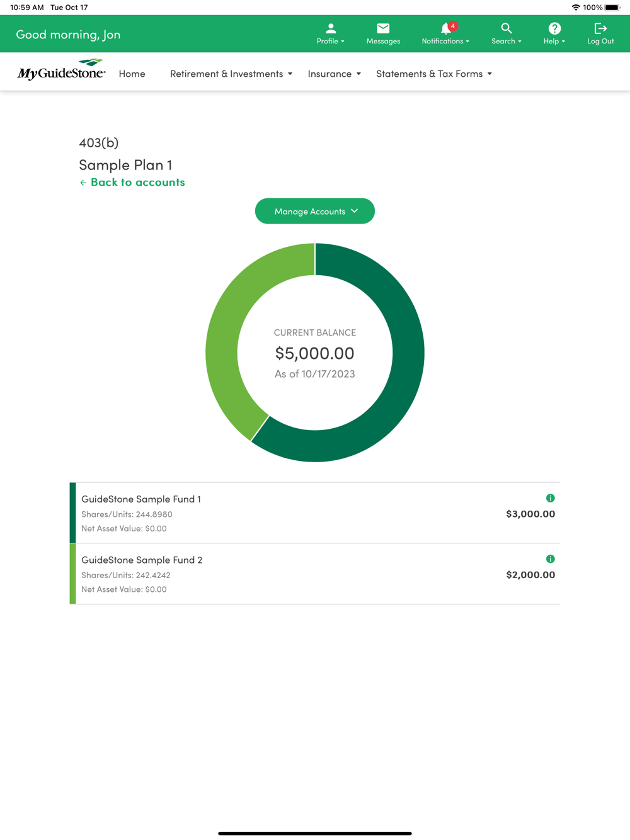This screenshot has width=630, height=840.
Task: Tap the 10:59 AM clock in status bar
Action: [x=27, y=8]
